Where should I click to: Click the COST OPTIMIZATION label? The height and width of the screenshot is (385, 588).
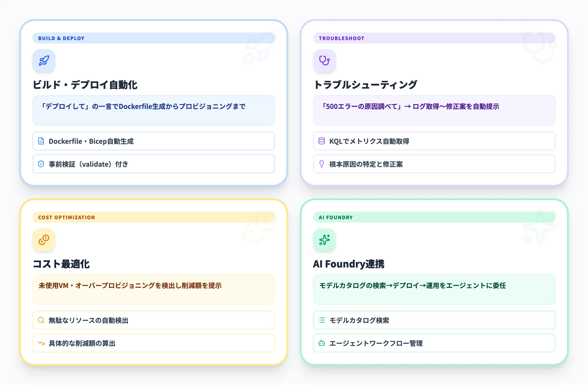66,217
